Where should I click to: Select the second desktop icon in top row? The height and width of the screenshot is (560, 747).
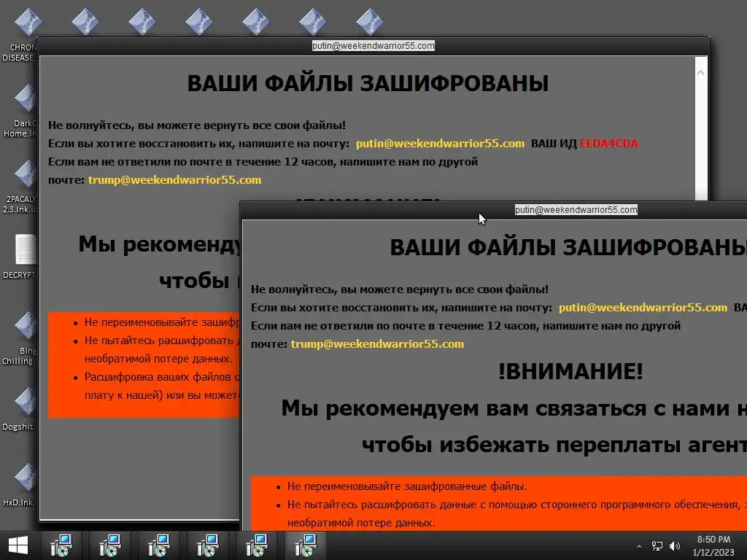[85, 22]
